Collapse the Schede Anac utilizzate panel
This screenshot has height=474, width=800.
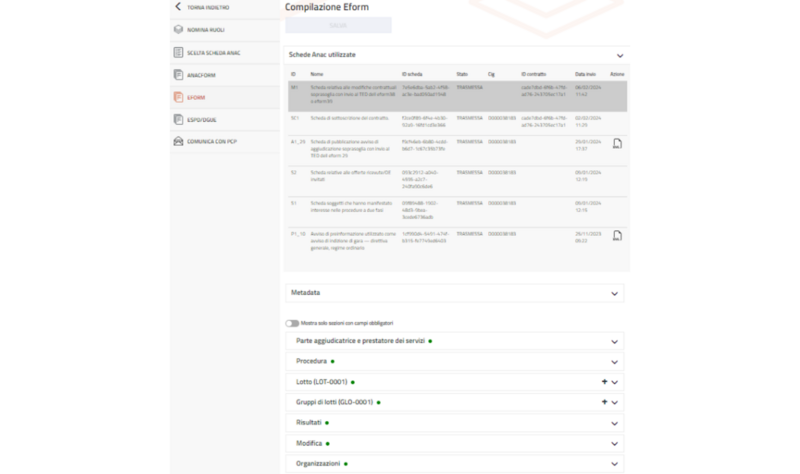point(619,56)
